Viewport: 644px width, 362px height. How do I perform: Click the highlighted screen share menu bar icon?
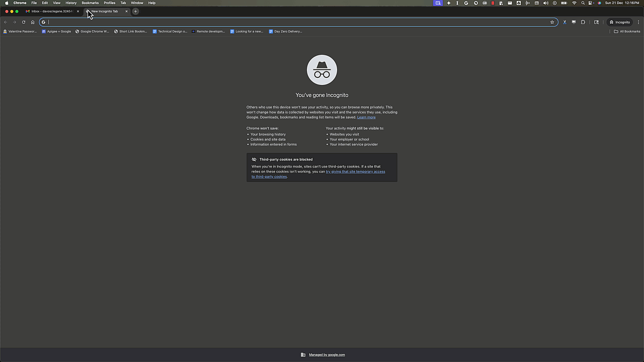(438, 3)
